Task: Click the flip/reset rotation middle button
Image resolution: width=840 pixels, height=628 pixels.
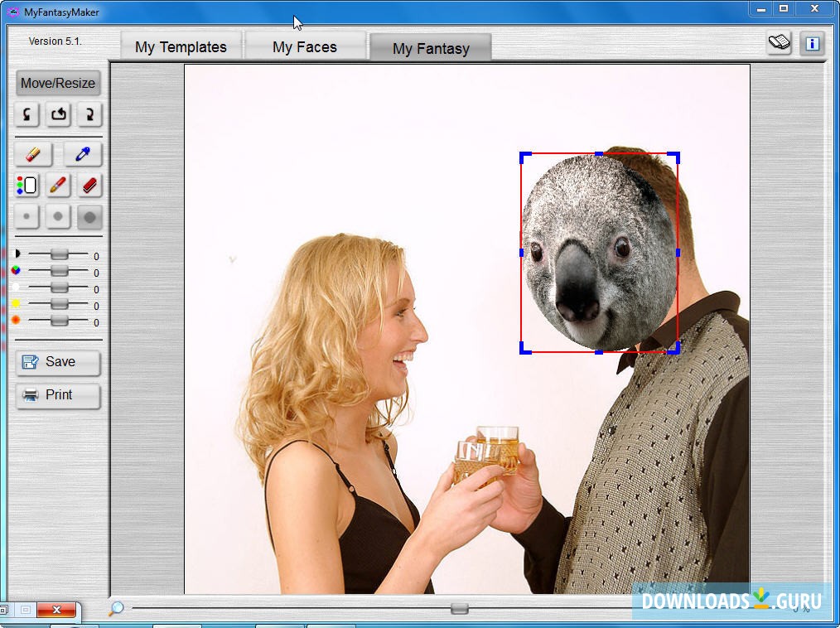Action: (x=58, y=114)
